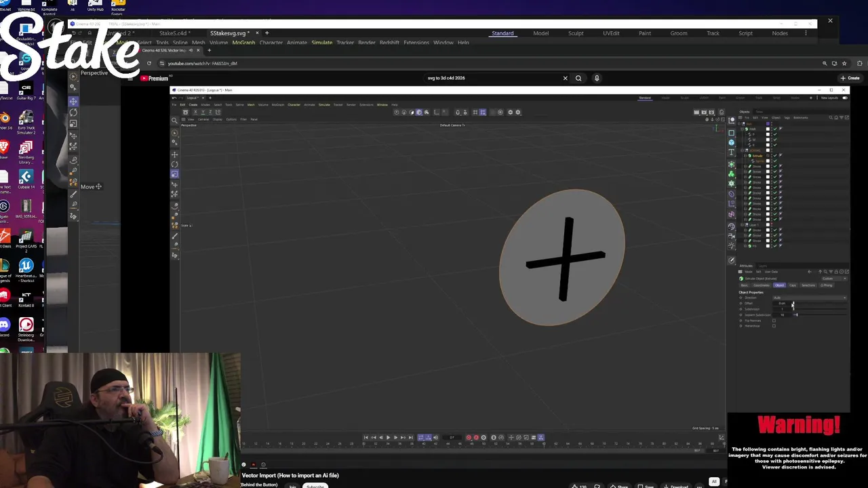
Task: Open the Character menu in Cinema 4D
Action: click(271, 43)
